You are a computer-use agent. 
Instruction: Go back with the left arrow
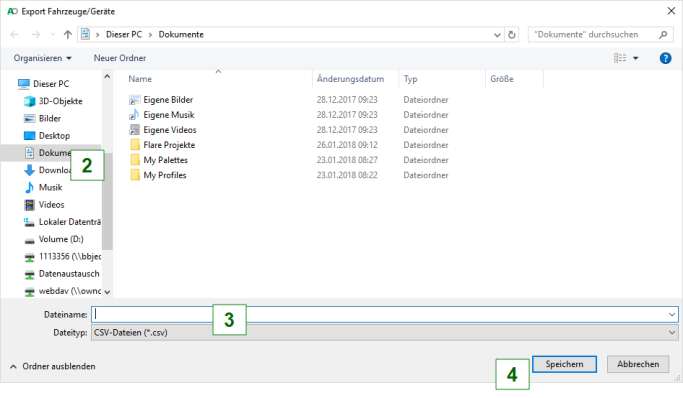point(14,34)
